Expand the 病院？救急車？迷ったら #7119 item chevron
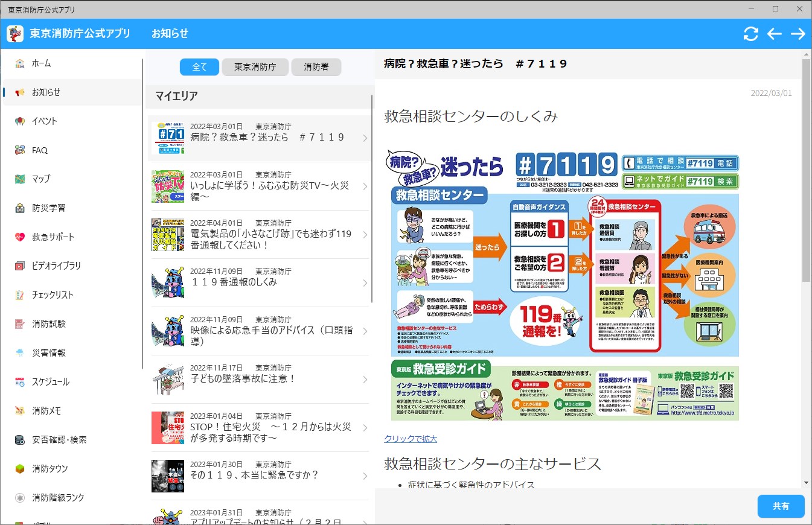 coord(365,138)
